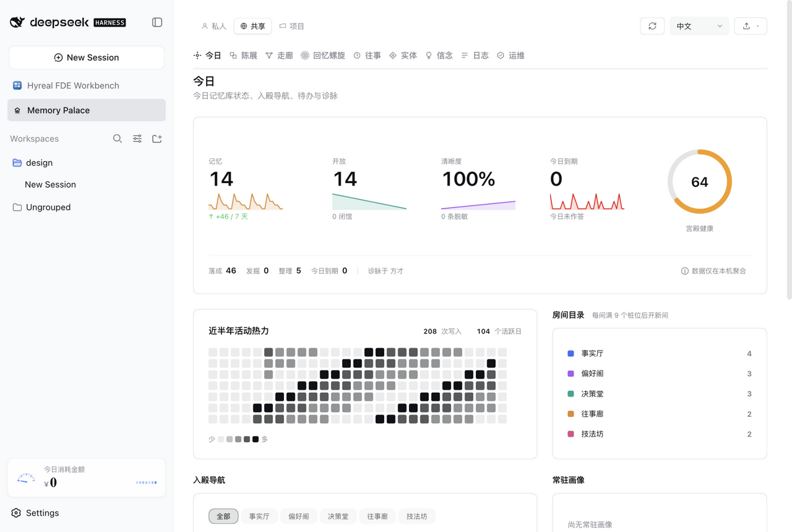Image resolution: width=792 pixels, height=532 pixels.
Task: Add a new workspace folder icon
Action: click(x=157, y=139)
